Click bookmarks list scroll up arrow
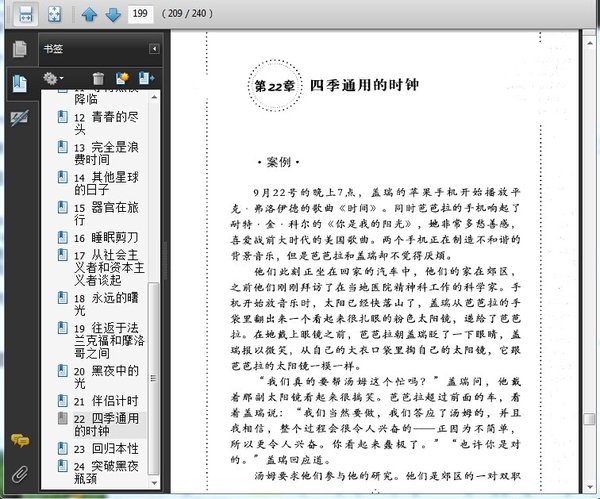The image size is (600, 499). tap(154, 97)
